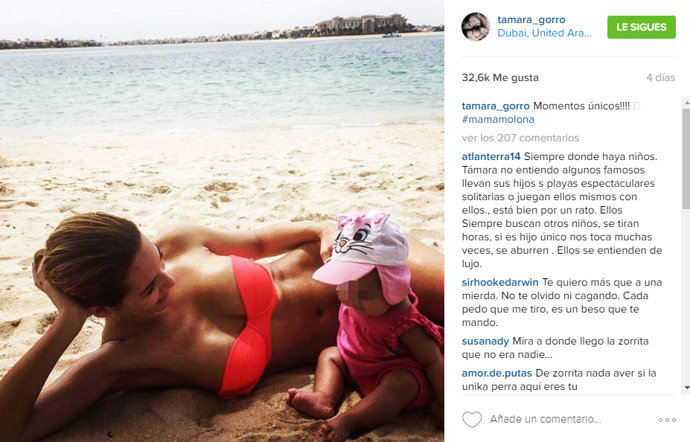This screenshot has width=690, height=442.
Task: Expand ver los 207 comentarios
Action: tap(520, 138)
